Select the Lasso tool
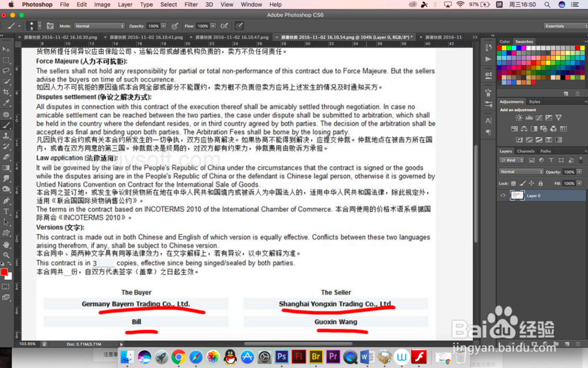 6,71
